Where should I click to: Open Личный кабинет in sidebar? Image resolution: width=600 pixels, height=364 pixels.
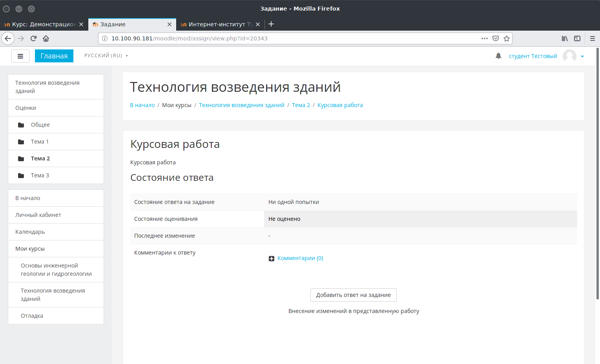56,215
